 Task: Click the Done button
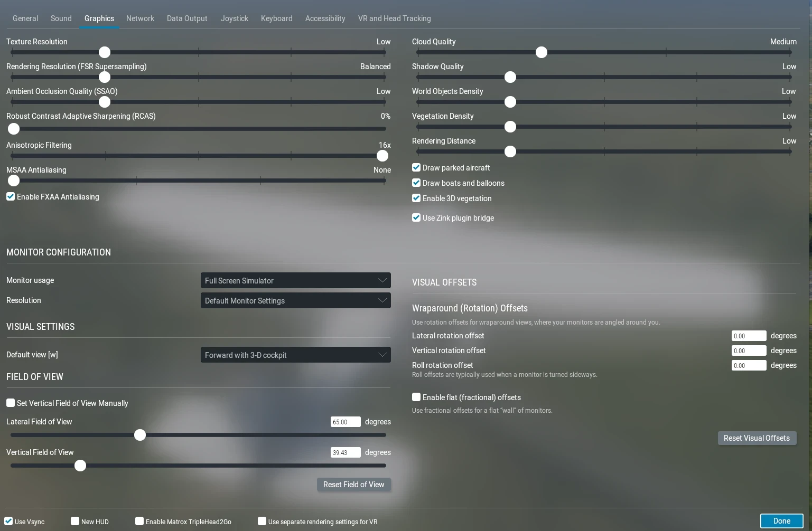tap(782, 521)
